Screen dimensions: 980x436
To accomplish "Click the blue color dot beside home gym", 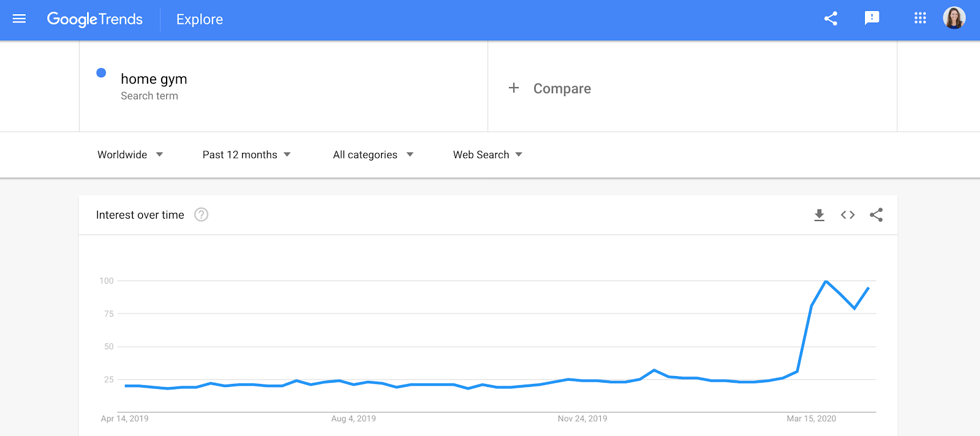I will point(102,73).
